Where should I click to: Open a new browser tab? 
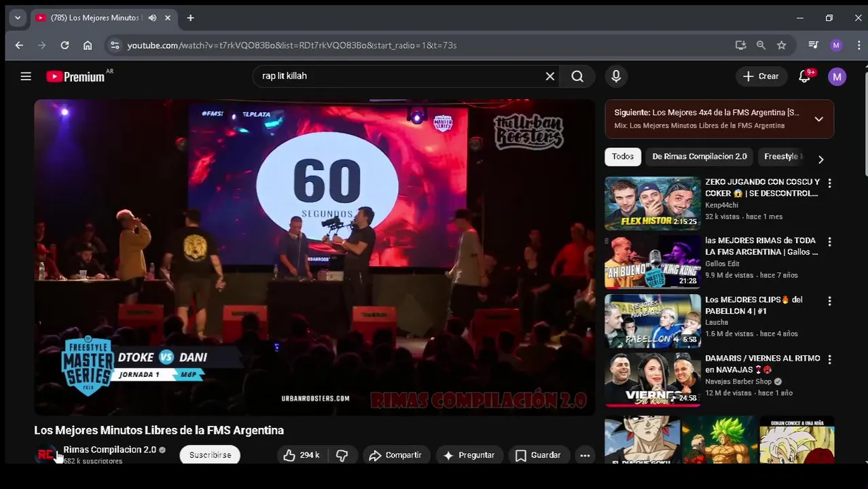190,18
